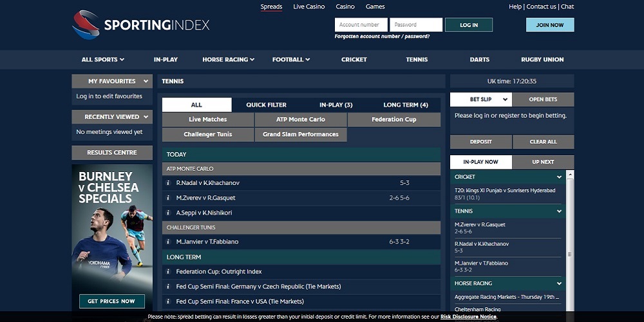Open info icon for M.Janvier v T.Fabbiano

(x=168, y=242)
